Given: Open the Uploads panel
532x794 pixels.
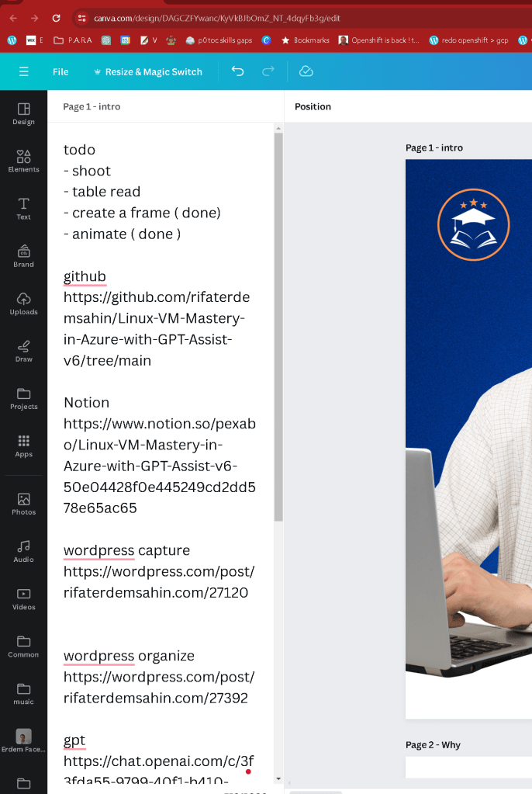Looking at the screenshot, I should point(23,303).
